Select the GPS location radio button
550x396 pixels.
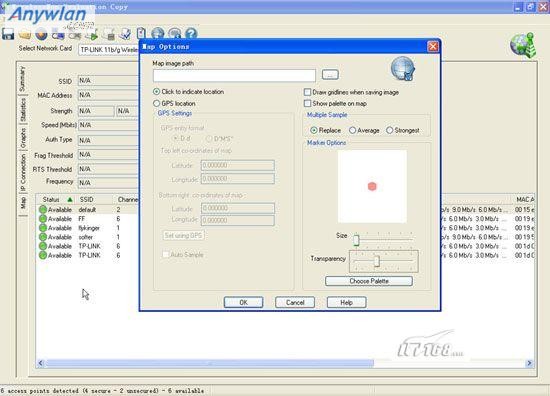click(x=156, y=103)
